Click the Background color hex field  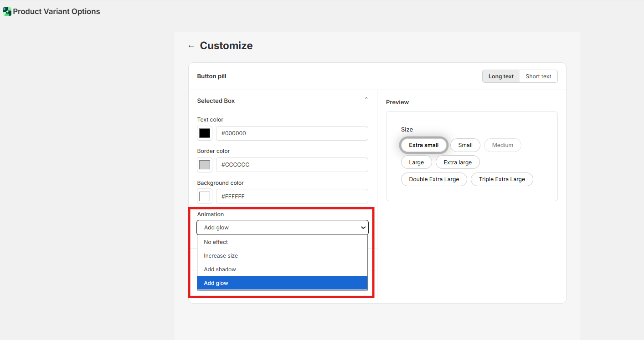point(292,197)
